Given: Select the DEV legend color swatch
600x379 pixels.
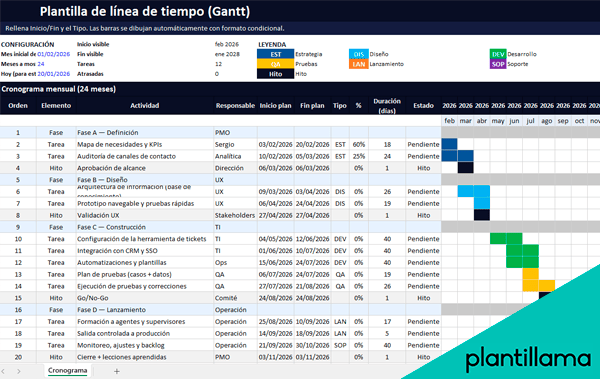Looking at the screenshot, I should (x=498, y=54).
